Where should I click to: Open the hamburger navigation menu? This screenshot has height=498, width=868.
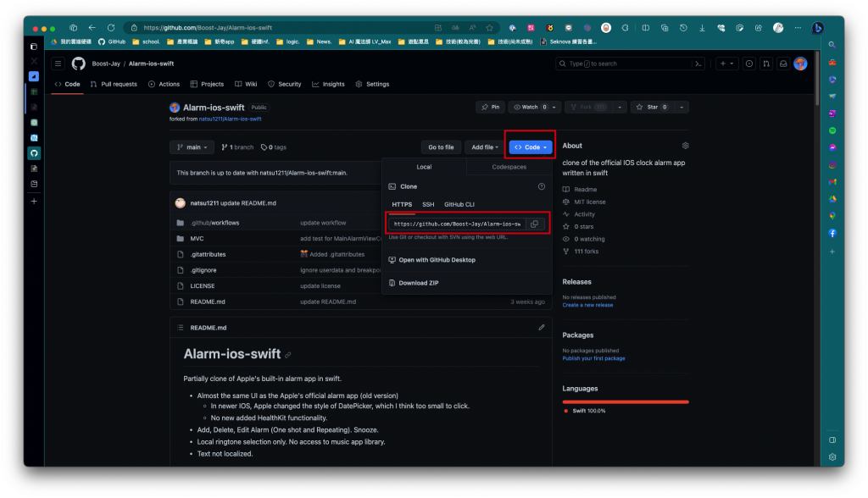[x=58, y=64]
